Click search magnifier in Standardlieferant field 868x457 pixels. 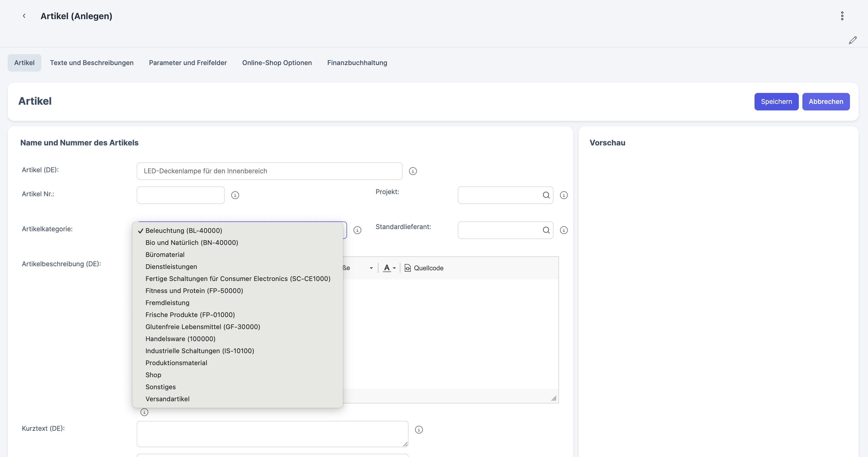click(x=546, y=230)
